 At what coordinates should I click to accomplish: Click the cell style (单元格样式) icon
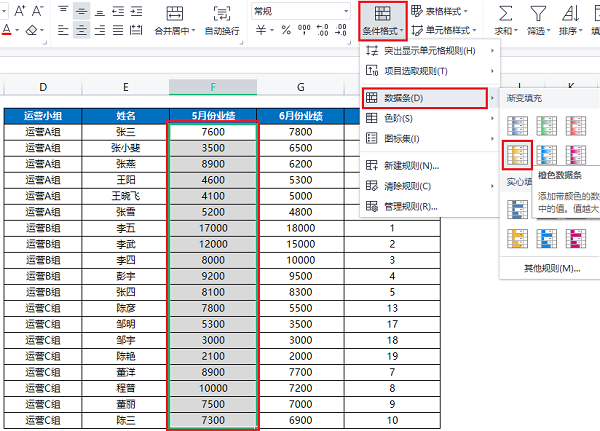pos(417,30)
